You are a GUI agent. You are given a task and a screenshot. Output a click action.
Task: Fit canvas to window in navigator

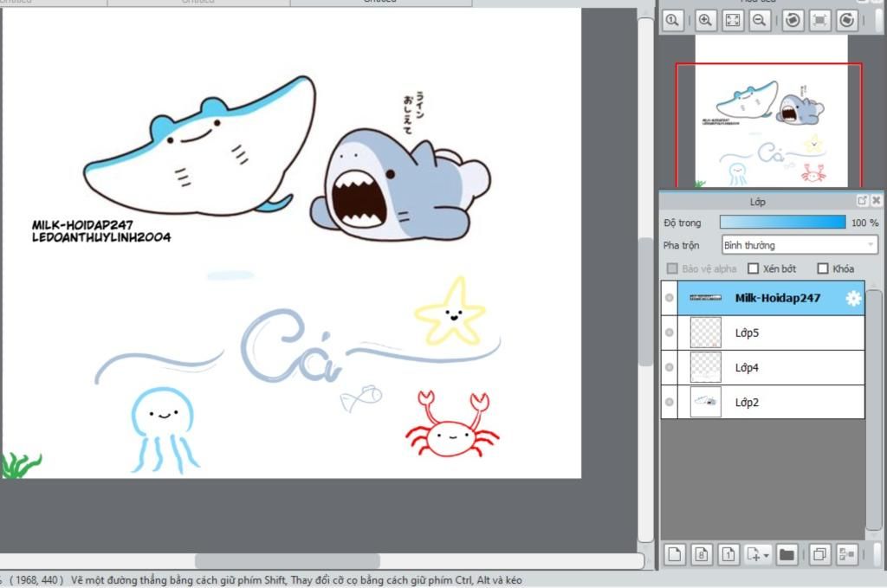coord(733,21)
